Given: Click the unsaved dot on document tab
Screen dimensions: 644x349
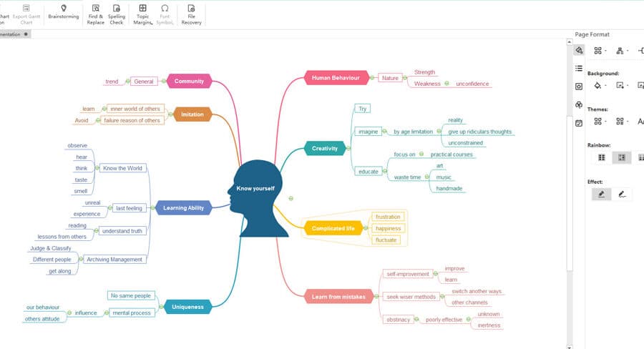Looking at the screenshot, I should point(26,34).
